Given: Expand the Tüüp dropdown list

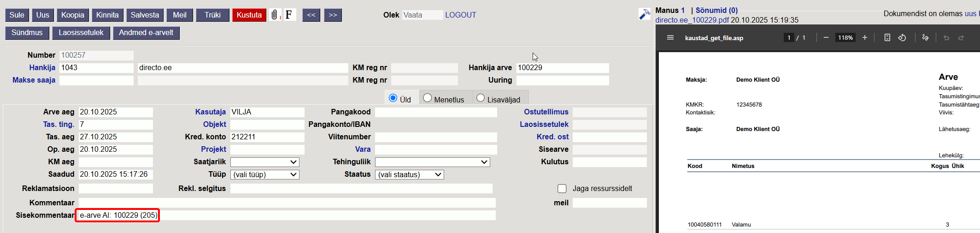Looking at the screenshot, I should click(264, 175).
